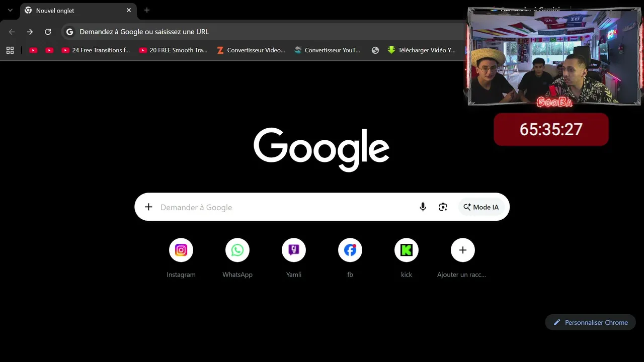
Task: Click the plus icon in search box
Action: pos(148,207)
